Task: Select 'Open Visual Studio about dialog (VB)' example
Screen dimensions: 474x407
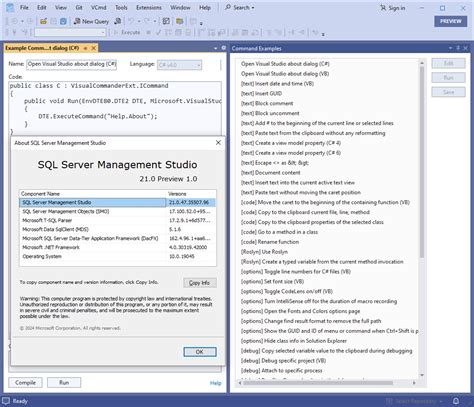Action: pyautogui.click(x=285, y=74)
